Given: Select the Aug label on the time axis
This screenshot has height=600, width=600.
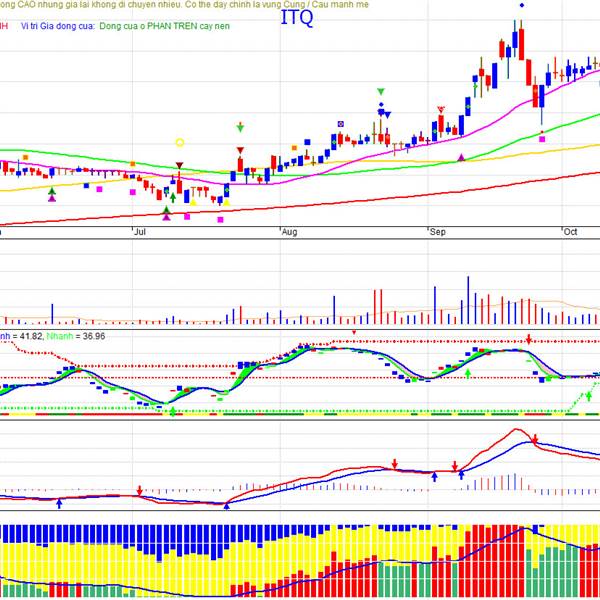Looking at the screenshot, I should [289, 232].
